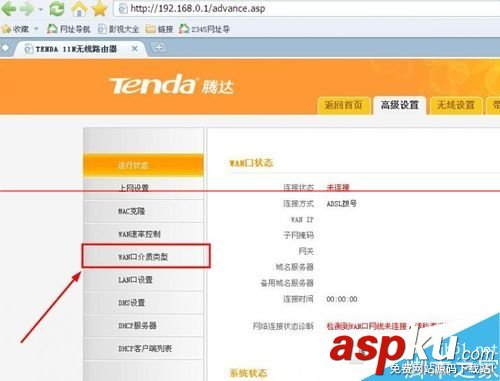Open the 收藏 bookmarks menu

click(x=16, y=29)
